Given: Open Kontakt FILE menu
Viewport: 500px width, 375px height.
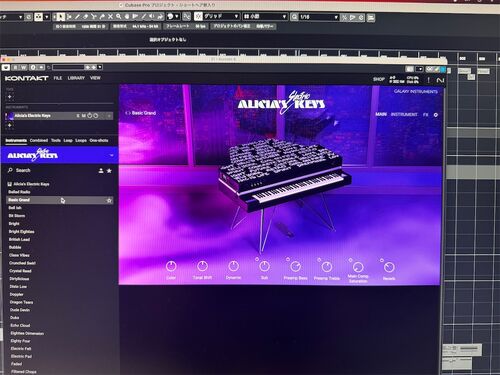Looking at the screenshot, I should pyautogui.click(x=58, y=78).
